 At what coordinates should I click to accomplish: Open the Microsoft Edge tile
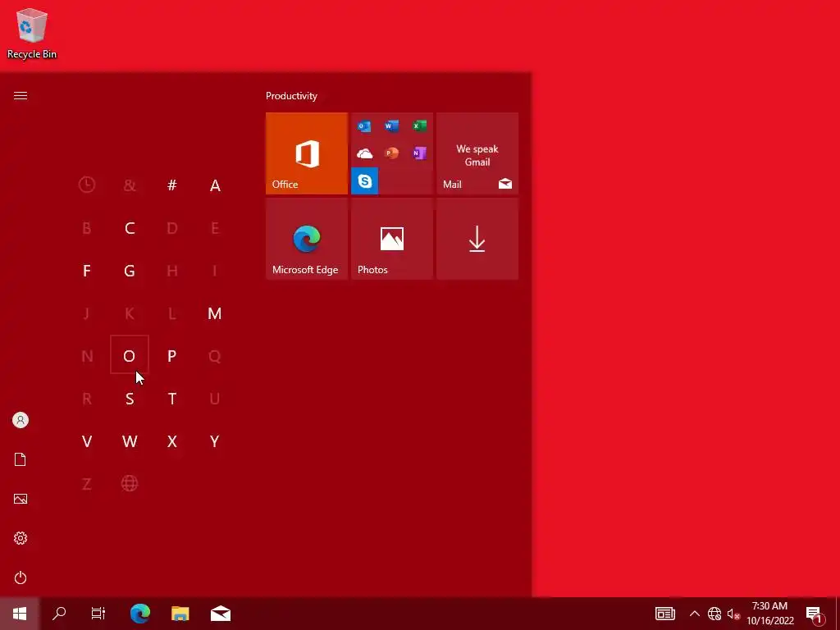(307, 239)
